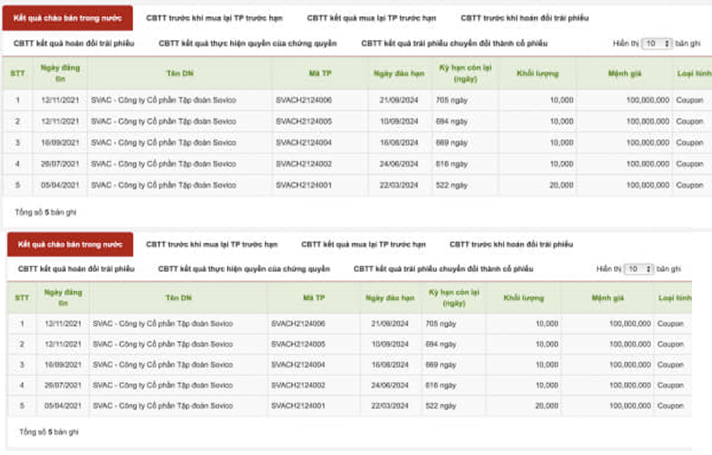
Task: Click bond code SVACH2124004 in bottom table
Action: (x=298, y=364)
